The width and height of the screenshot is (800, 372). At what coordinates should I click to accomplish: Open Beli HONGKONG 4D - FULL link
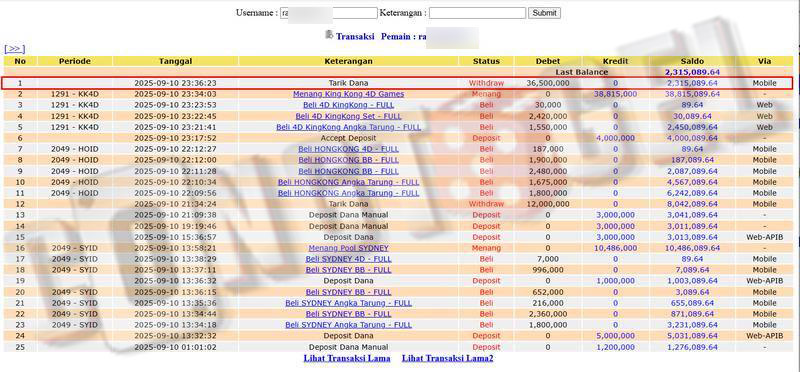348,149
